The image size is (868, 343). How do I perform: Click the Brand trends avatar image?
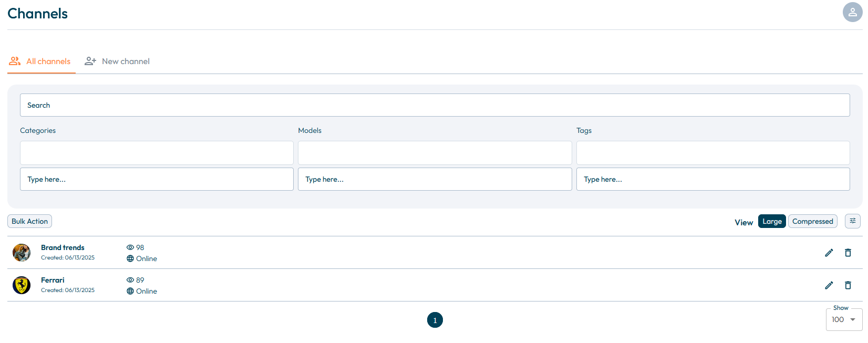point(22,253)
